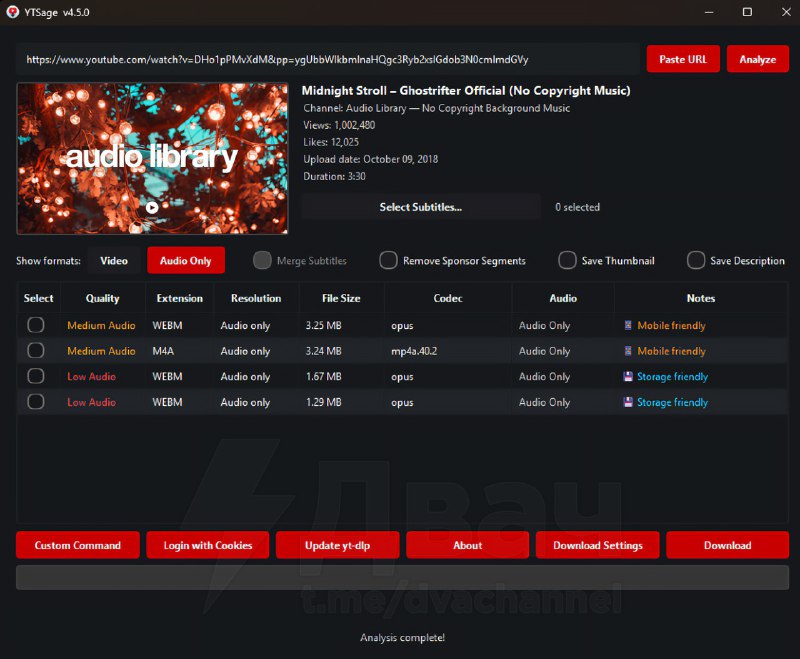Screen dimensions: 800x659
Task: Maximize the YTSage window
Action: (x=747, y=12)
